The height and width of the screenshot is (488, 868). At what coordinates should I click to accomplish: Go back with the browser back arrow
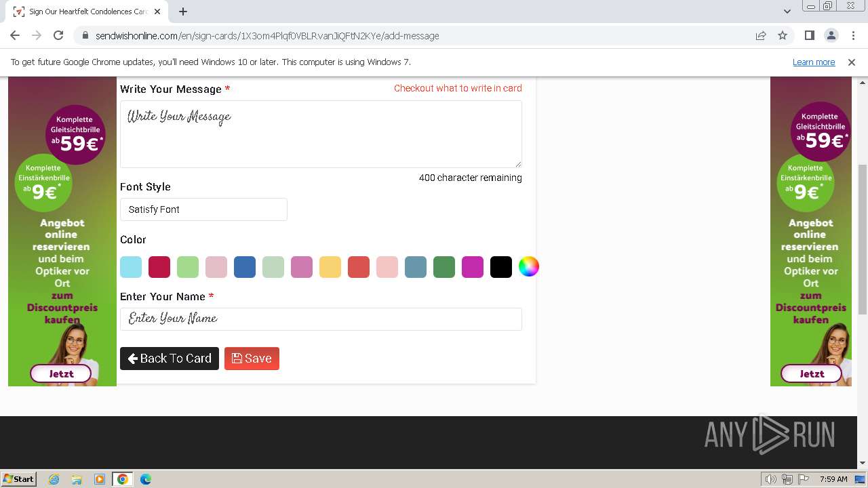pos(15,36)
